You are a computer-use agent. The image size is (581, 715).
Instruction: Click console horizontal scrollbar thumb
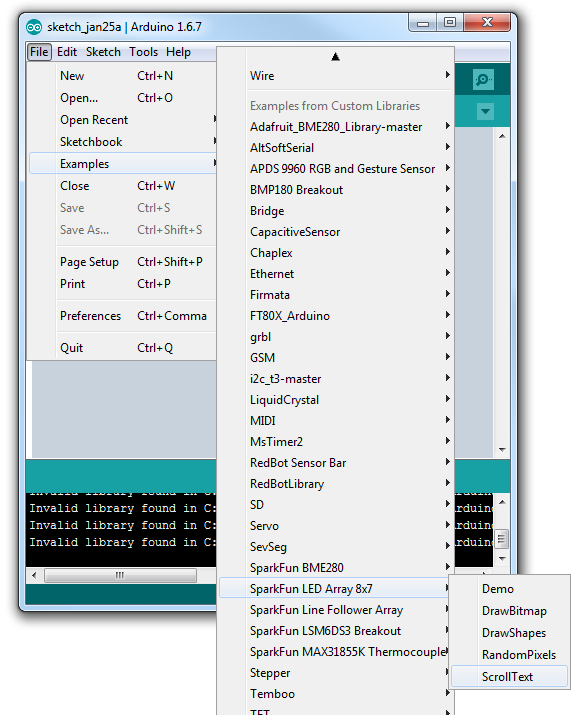[120, 575]
